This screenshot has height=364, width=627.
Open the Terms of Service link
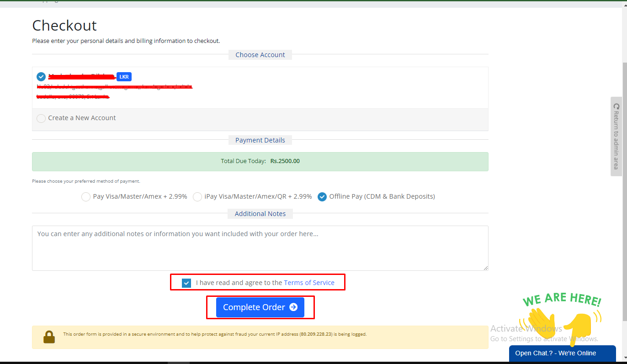tap(309, 283)
